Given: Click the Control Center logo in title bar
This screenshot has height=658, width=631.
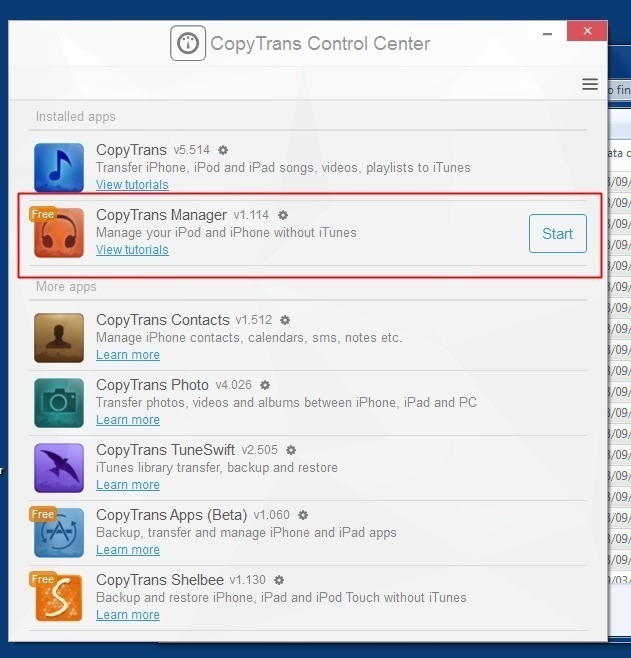Looking at the screenshot, I should [188, 43].
